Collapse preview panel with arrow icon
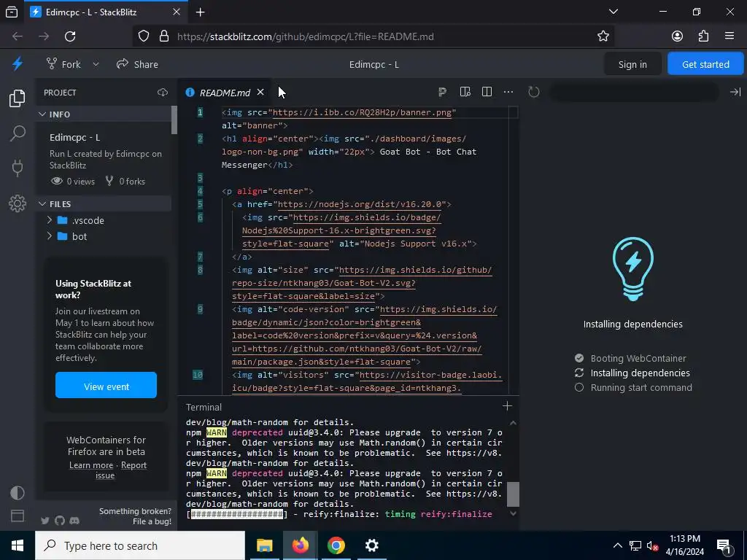 [x=735, y=92]
